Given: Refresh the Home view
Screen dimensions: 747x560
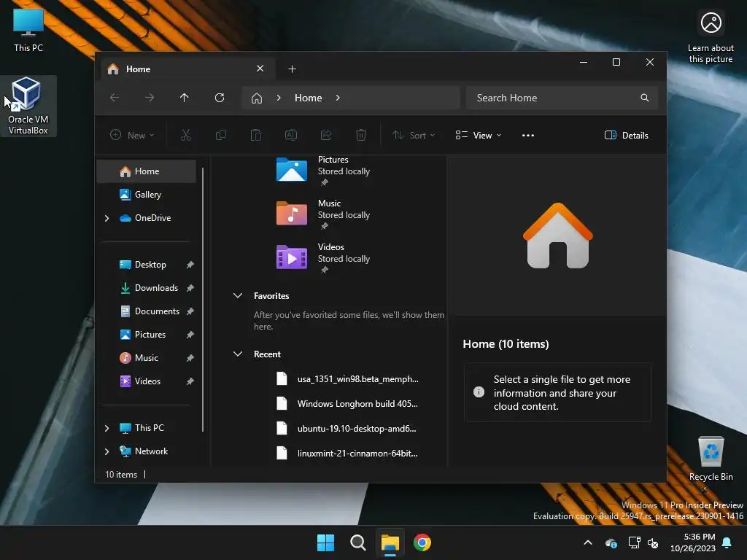Looking at the screenshot, I should (220, 98).
